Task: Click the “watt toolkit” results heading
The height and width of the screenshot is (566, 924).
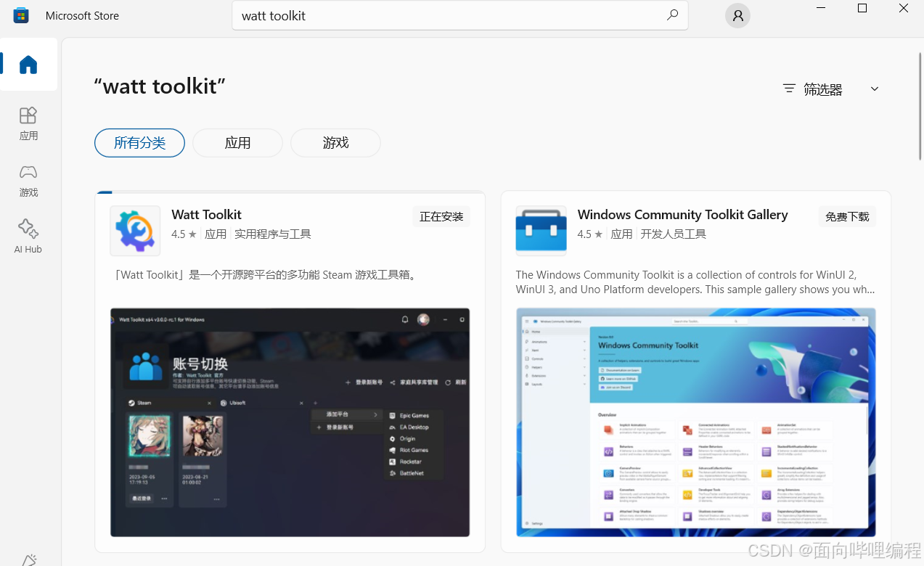Action: 160,86
